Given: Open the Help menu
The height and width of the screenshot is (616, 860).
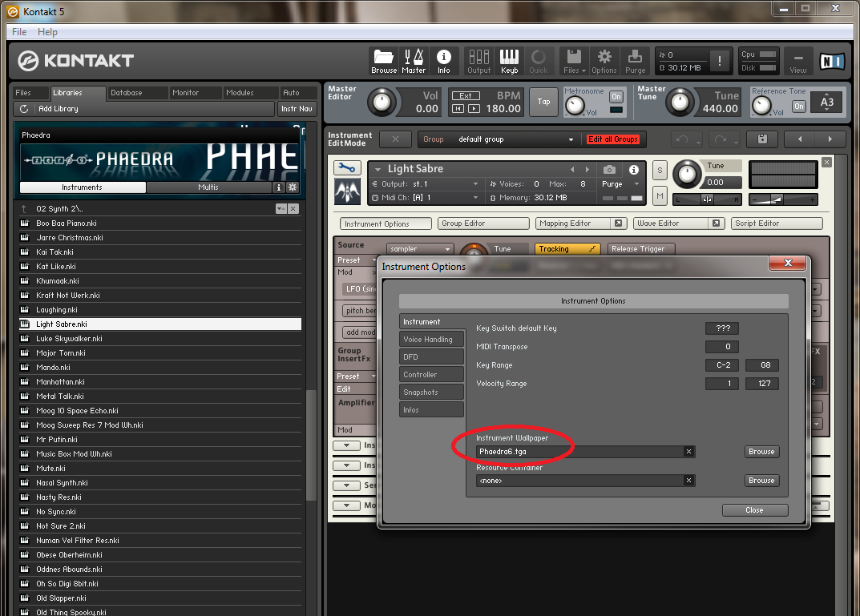Looking at the screenshot, I should tap(47, 32).
